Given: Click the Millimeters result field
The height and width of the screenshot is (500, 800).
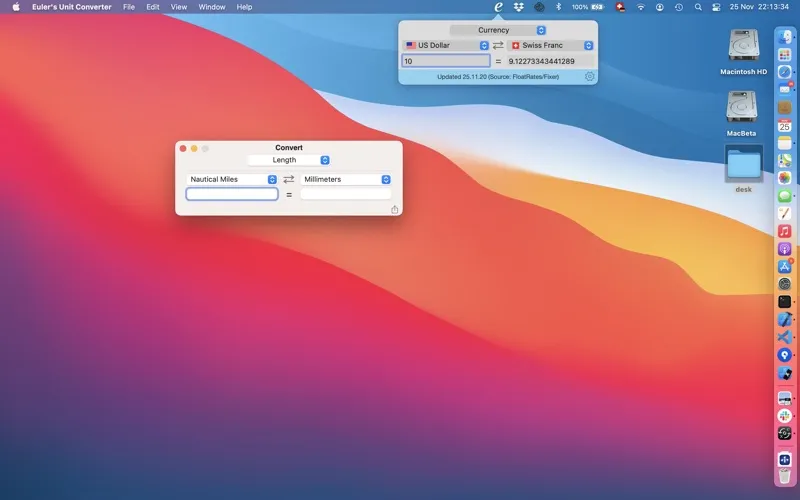Looking at the screenshot, I should coord(346,194).
